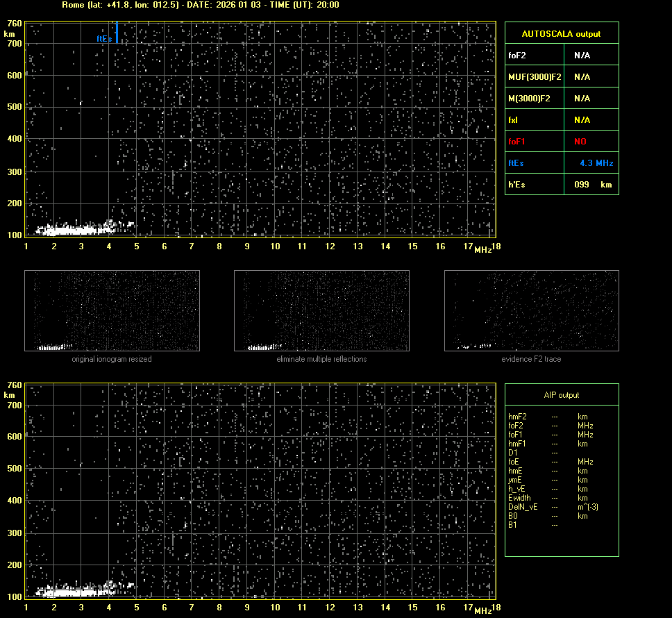
Task: Select the MUF(3000)F2 value N/A
Action: coord(582,76)
